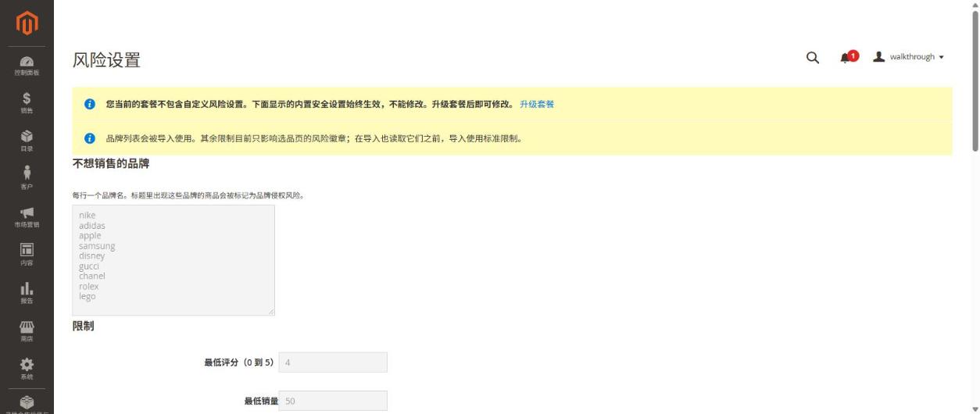
Task: Click 'rolex' in the brand list
Action: 88,287
